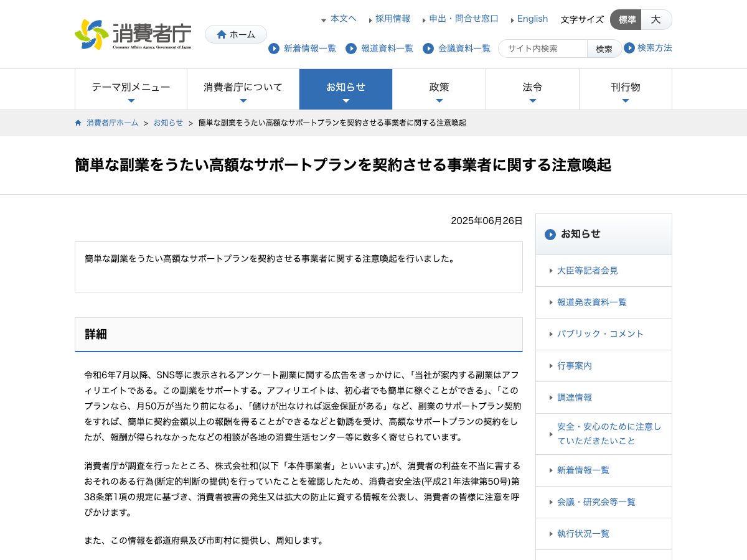Click the blue arrow icon beside 報道資料一覧
The width and height of the screenshot is (747, 560).
point(351,49)
